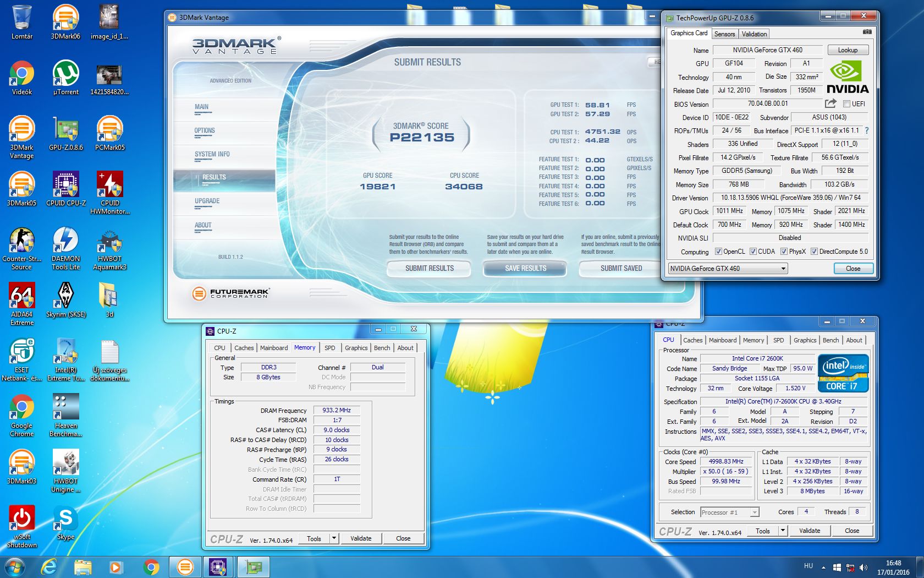
Task: Switch to the Sensors tab in GPU-Z
Action: click(x=724, y=34)
